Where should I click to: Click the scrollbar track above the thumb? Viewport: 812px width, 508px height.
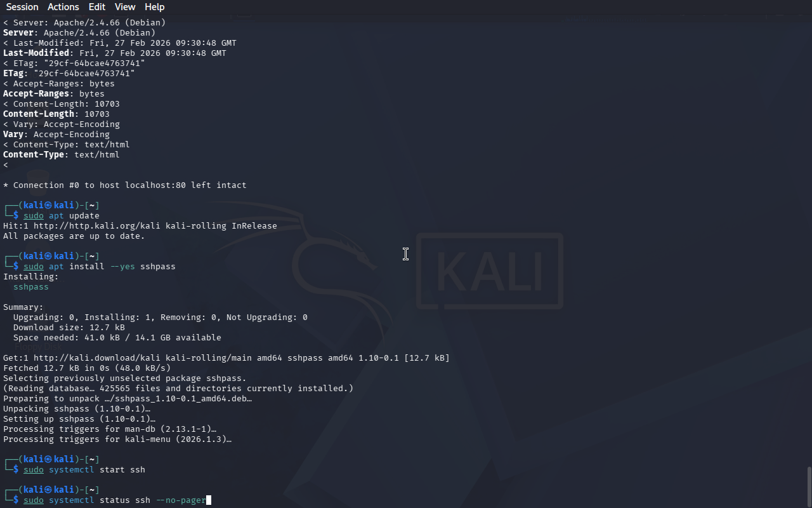coord(809,241)
